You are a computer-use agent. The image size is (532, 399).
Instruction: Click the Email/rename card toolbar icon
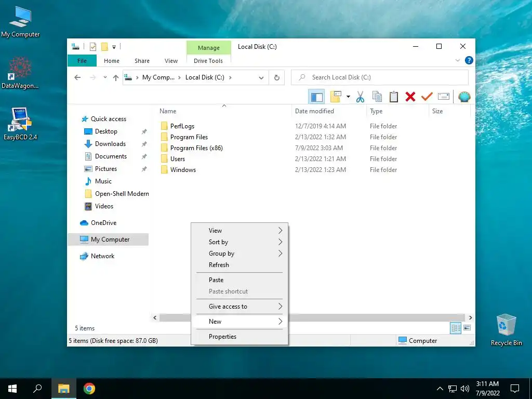coord(444,97)
